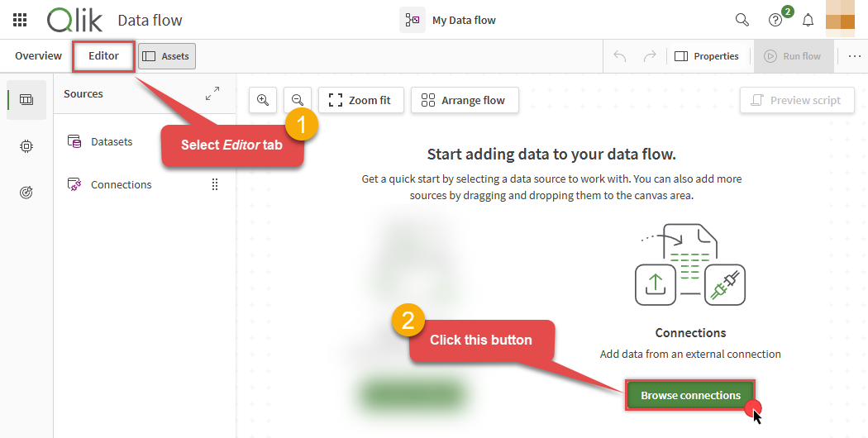868x438 pixels.
Task: Click the Connections plug icon in Sources
Action: click(x=74, y=185)
